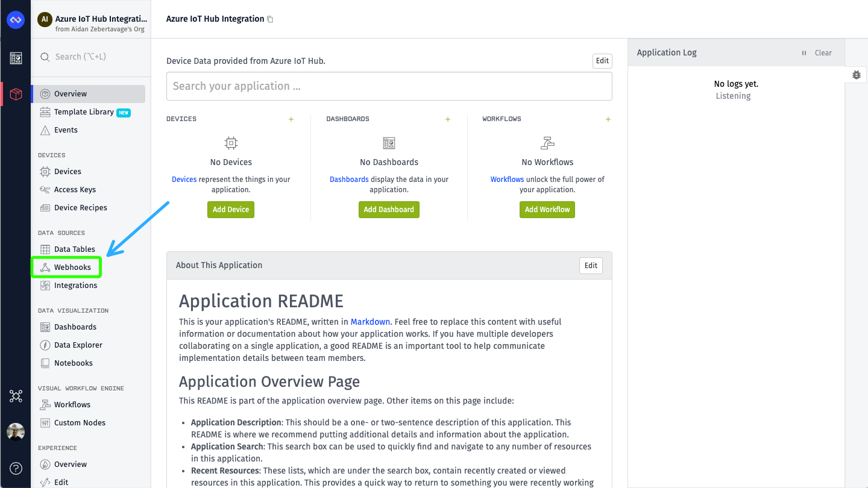Screen dimensions: 868x488
Task: Click the Add Device button
Action: [x=231, y=210]
